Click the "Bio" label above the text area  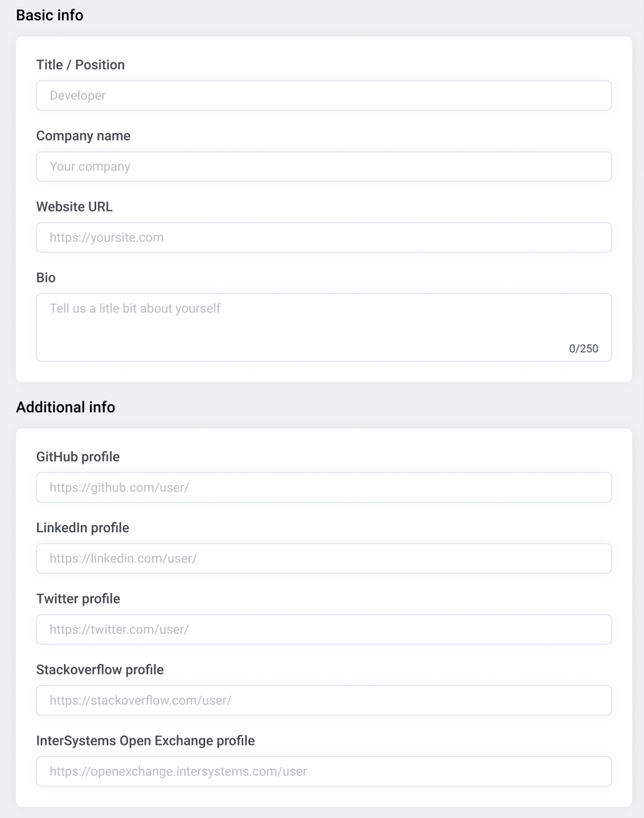tap(46, 277)
